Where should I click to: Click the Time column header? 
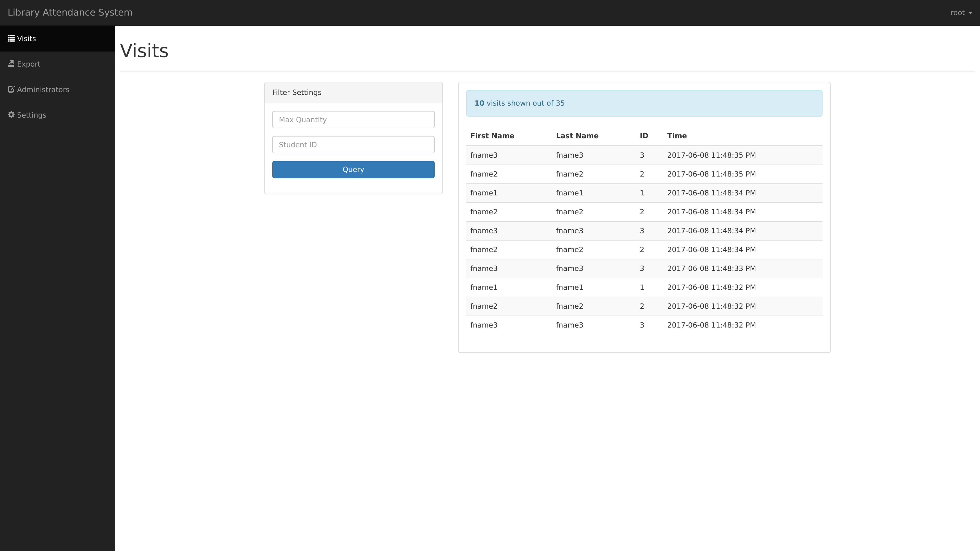click(x=676, y=136)
